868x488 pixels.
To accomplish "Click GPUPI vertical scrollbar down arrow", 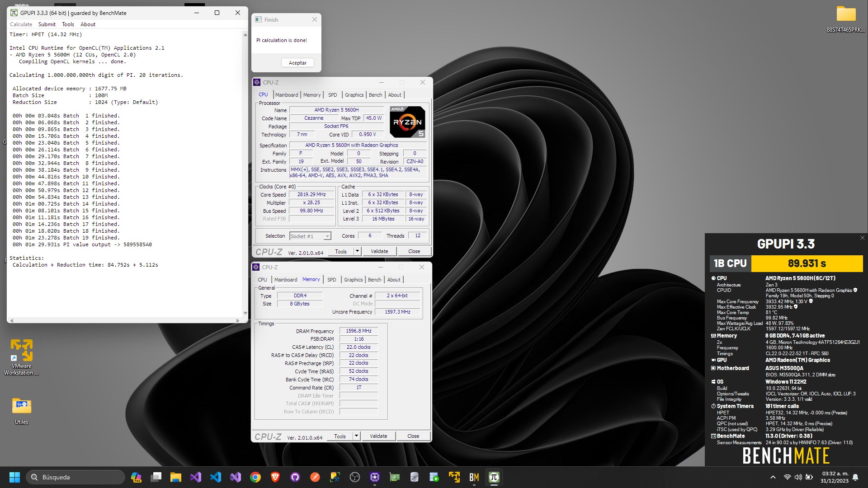I will click(x=245, y=313).
